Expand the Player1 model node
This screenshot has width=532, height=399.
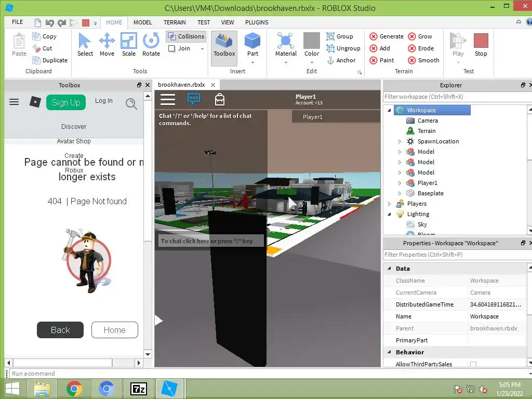[400, 183]
